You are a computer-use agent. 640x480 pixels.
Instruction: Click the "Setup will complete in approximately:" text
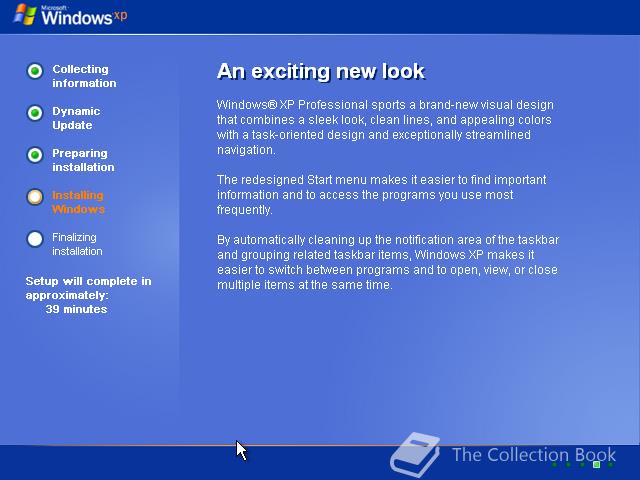point(88,288)
